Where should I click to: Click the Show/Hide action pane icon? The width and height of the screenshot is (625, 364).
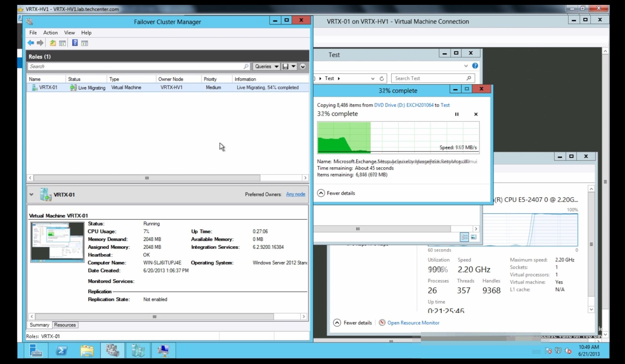[85, 43]
